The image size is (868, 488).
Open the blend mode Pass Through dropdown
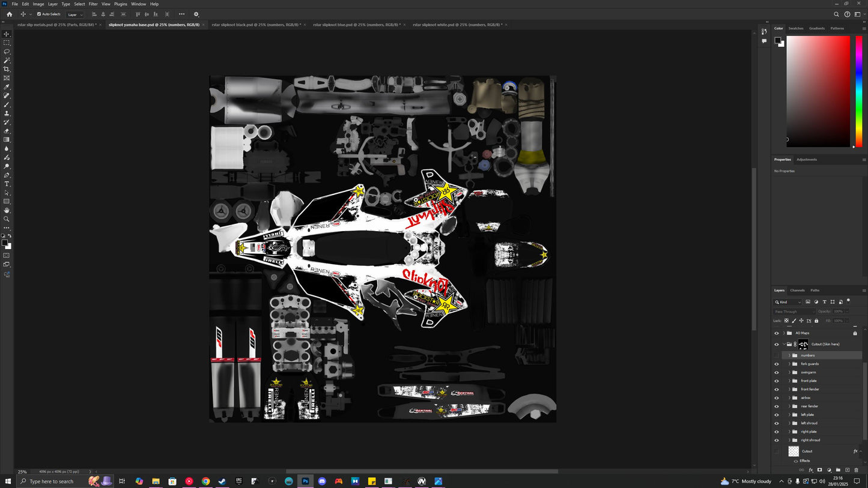tap(794, 312)
